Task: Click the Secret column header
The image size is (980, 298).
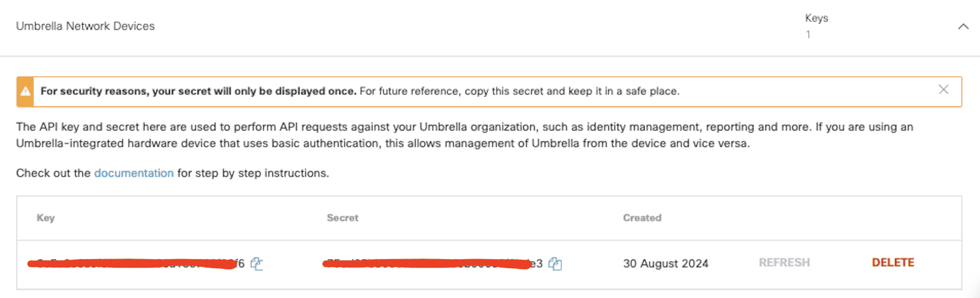Action: pos(342,218)
